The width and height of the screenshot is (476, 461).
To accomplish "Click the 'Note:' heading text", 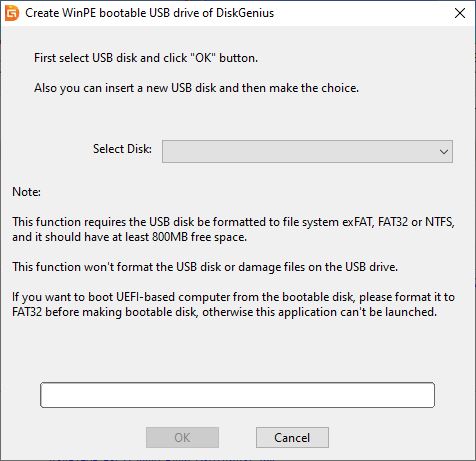I will click(x=26, y=192).
